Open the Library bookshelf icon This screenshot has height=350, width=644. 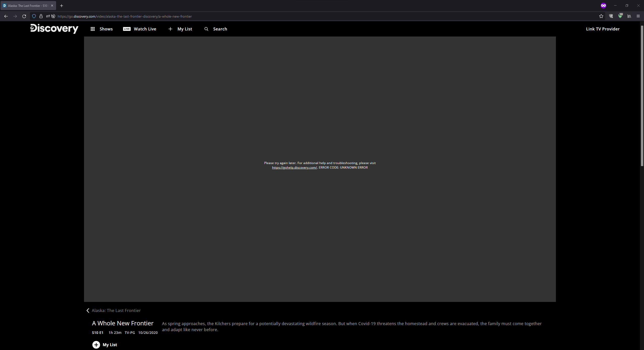pyautogui.click(x=629, y=16)
